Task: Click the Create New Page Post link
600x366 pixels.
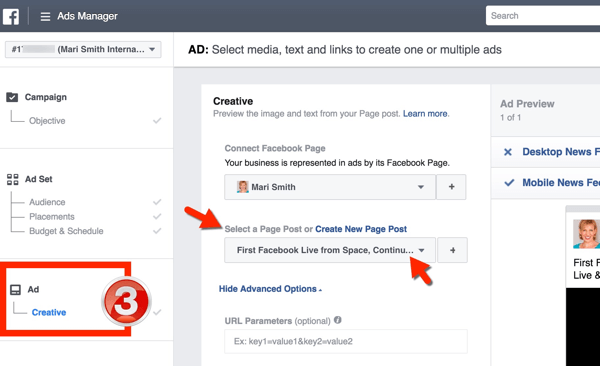Action: 361,229
